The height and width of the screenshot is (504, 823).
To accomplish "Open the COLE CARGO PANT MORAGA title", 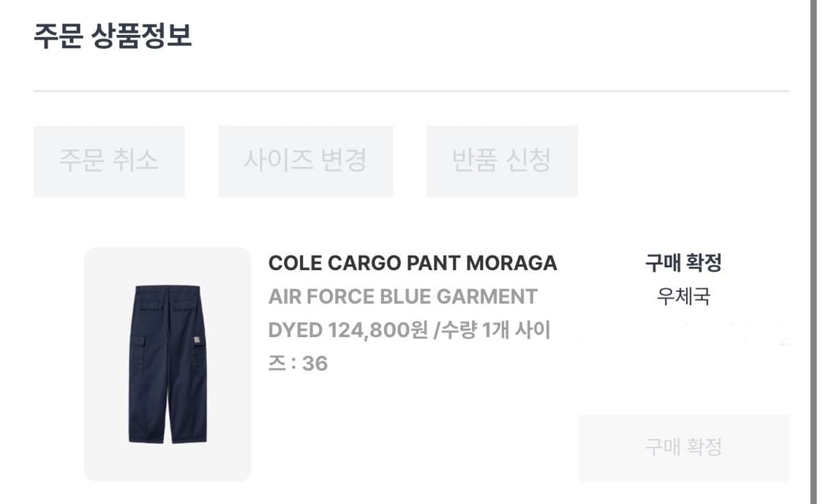I will pos(413,263).
